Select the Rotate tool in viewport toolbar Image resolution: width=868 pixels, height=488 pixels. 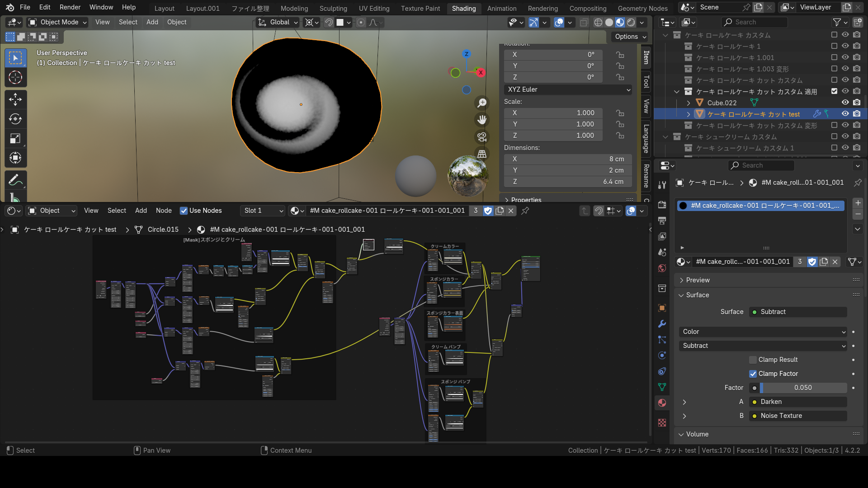click(x=15, y=119)
